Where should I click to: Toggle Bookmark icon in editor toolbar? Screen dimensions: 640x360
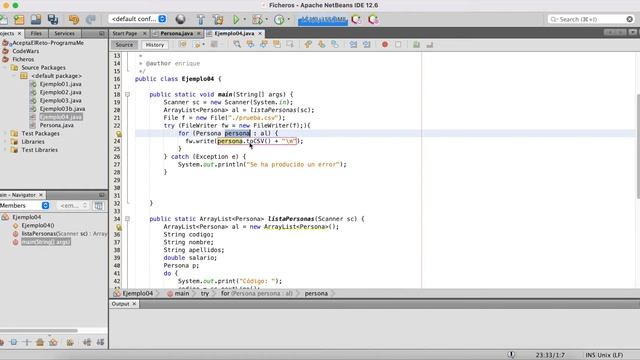click(x=335, y=44)
